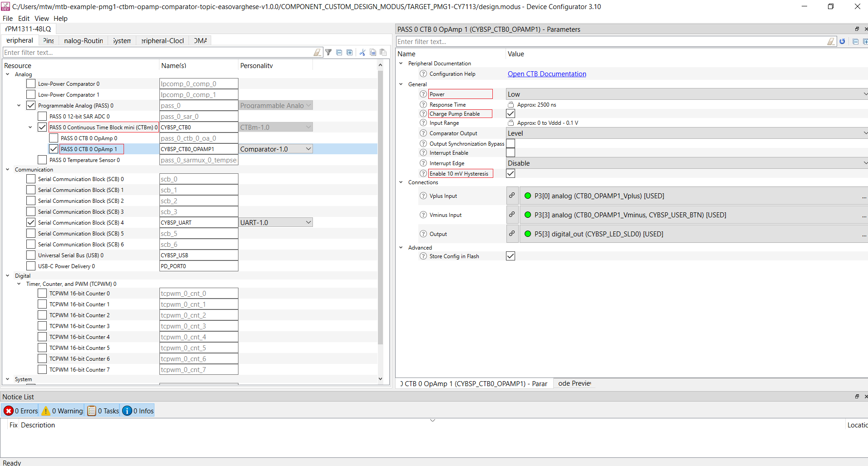Click the filter funnel icon in resource toolbar
This screenshot has width=868, height=466.
click(x=328, y=53)
